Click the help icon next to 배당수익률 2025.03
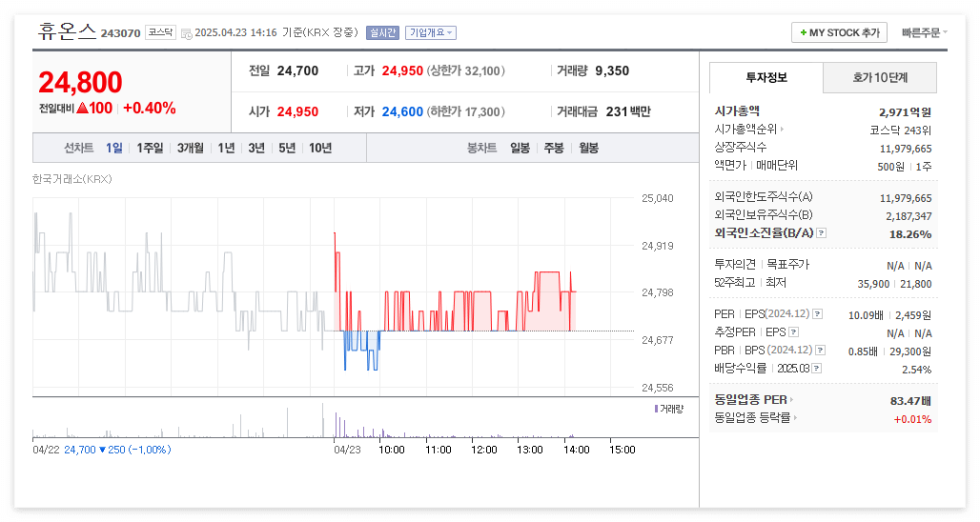 [x=817, y=369]
